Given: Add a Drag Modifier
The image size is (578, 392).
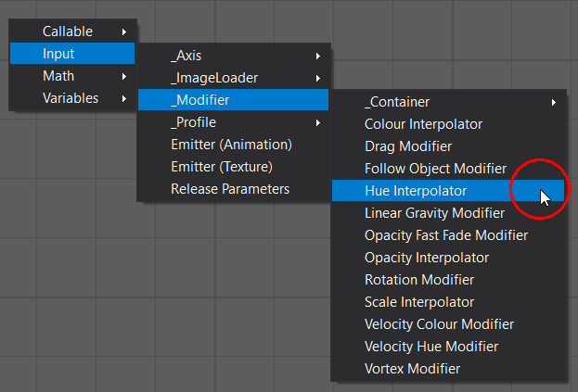Looking at the screenshot, I should pos(408,146).
